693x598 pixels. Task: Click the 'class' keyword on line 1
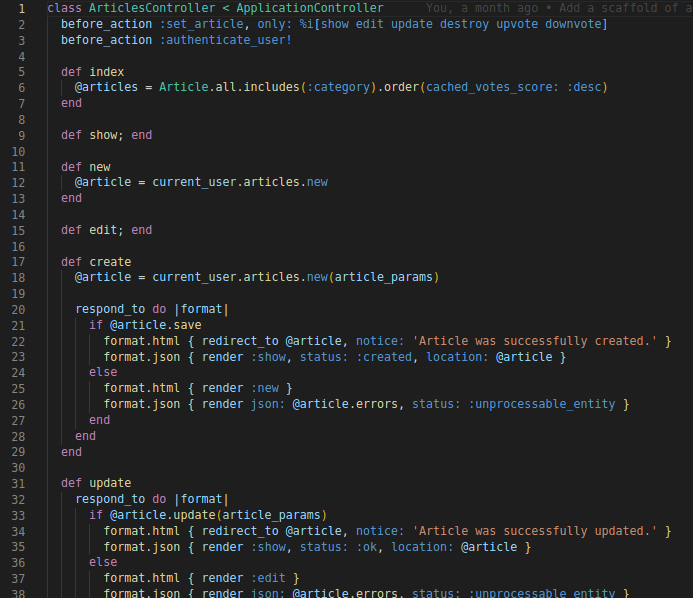coord(65,8)
